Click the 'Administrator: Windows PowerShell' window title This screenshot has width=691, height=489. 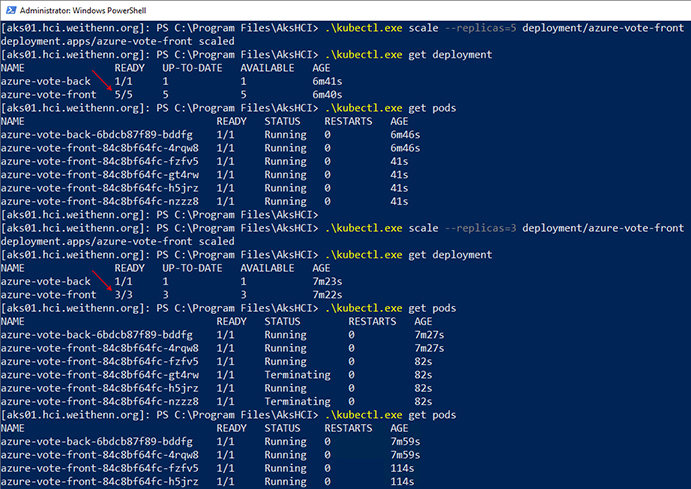click(x=83, y=11)
